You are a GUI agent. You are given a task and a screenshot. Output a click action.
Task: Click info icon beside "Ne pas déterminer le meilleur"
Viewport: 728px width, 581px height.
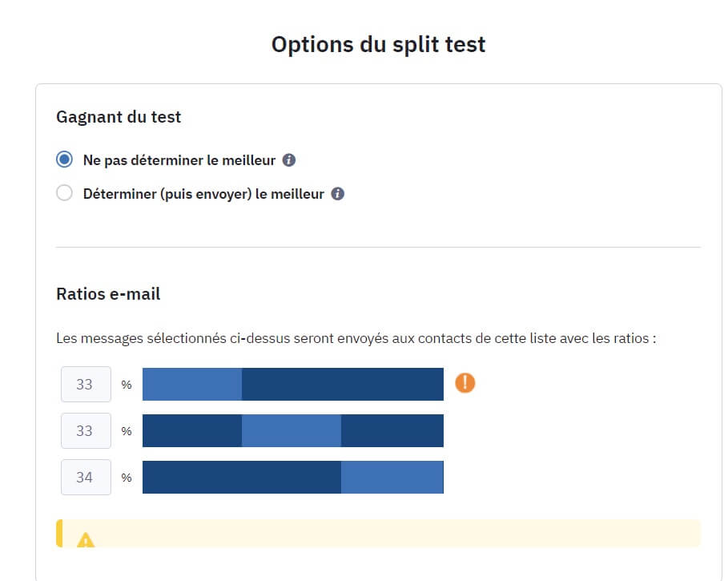(x=289, y=160)
